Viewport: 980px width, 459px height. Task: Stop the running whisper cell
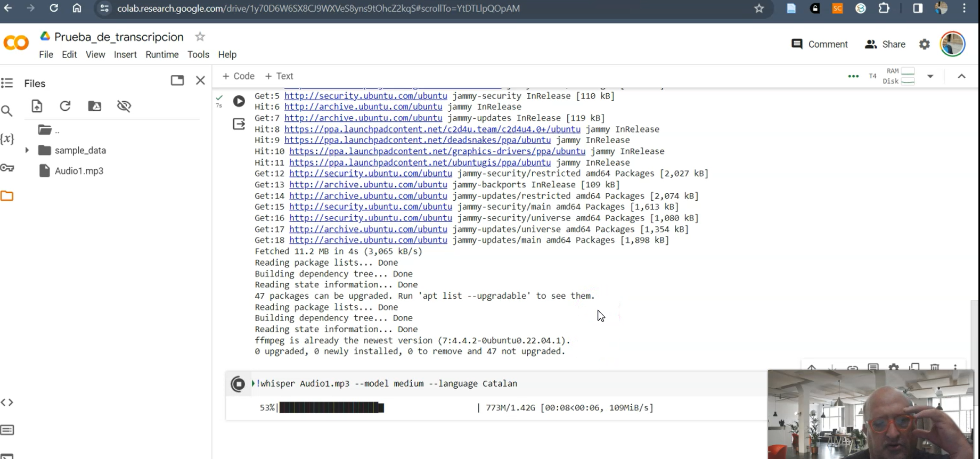click(238, 383)
